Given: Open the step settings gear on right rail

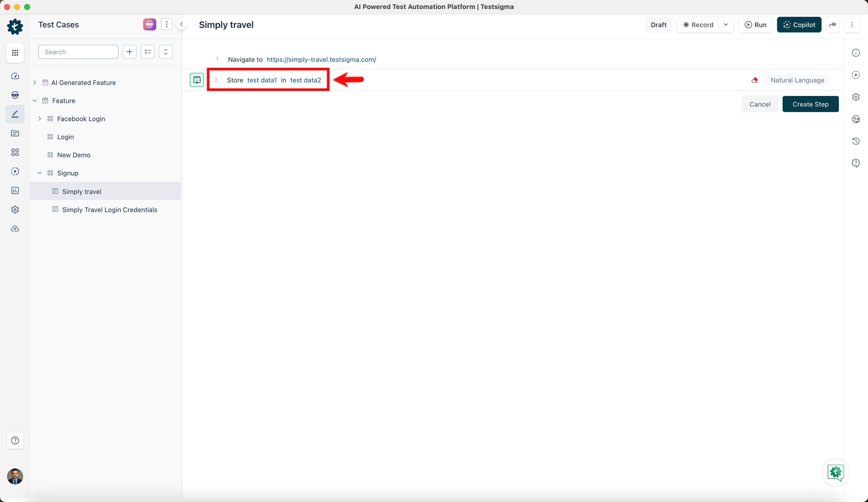Looking at the screenshot, I should coord(856,97).
